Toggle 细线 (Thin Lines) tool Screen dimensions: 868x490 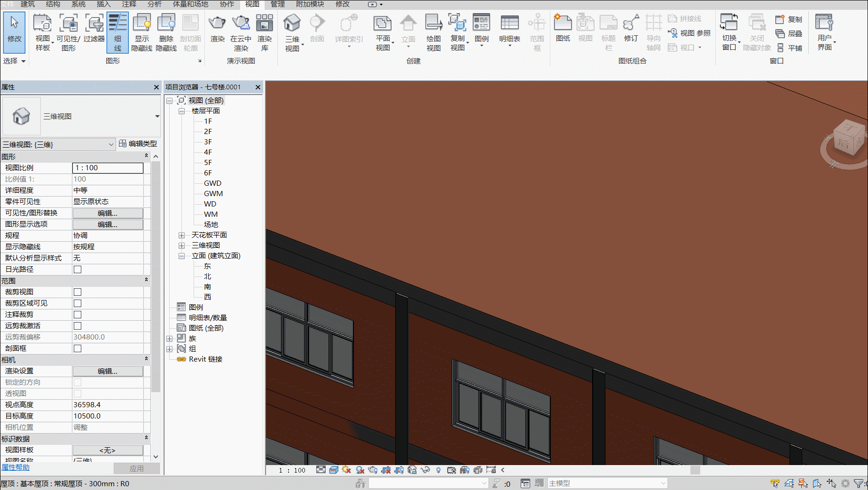point(117,32)
